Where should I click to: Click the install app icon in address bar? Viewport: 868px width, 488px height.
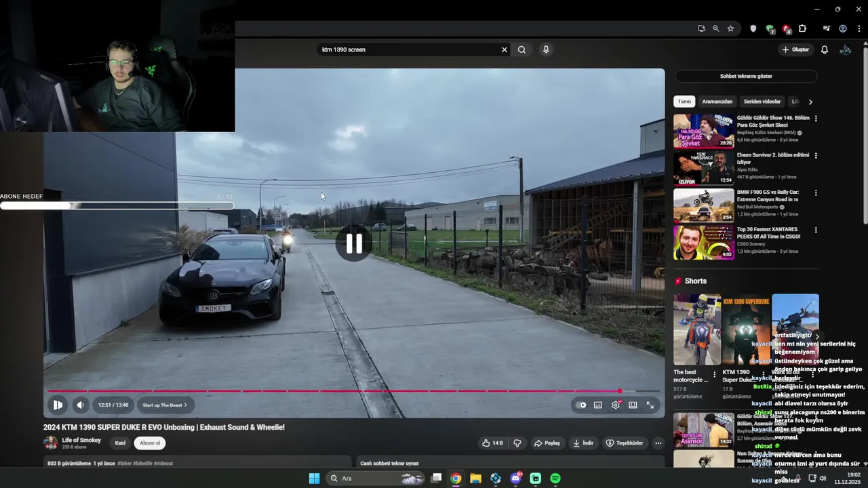(x=701, y=28)
